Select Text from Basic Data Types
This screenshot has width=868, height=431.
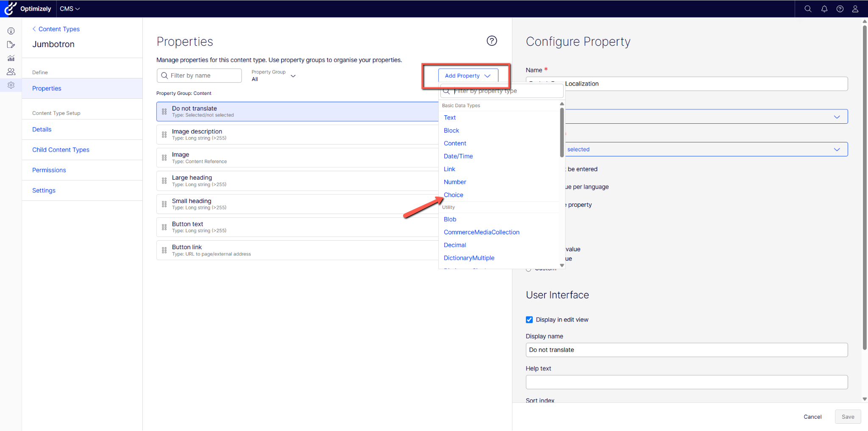(x=450, y=117)
